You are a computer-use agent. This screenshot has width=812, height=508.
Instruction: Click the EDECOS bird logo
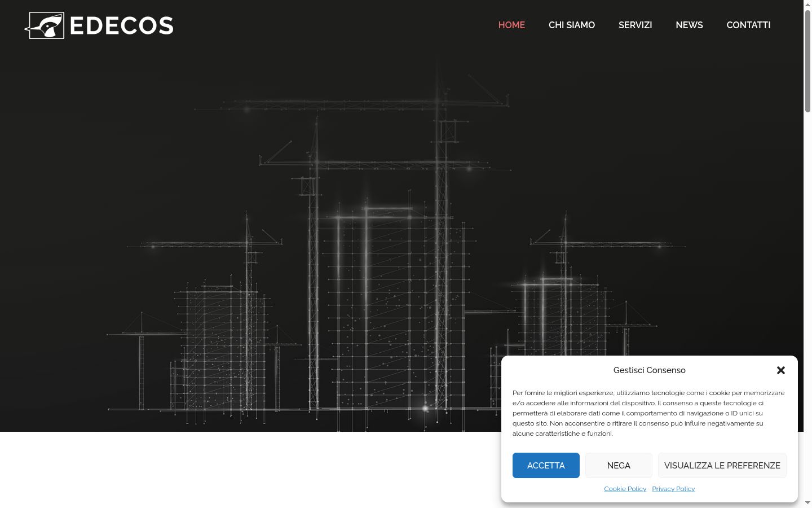(99, 25)
